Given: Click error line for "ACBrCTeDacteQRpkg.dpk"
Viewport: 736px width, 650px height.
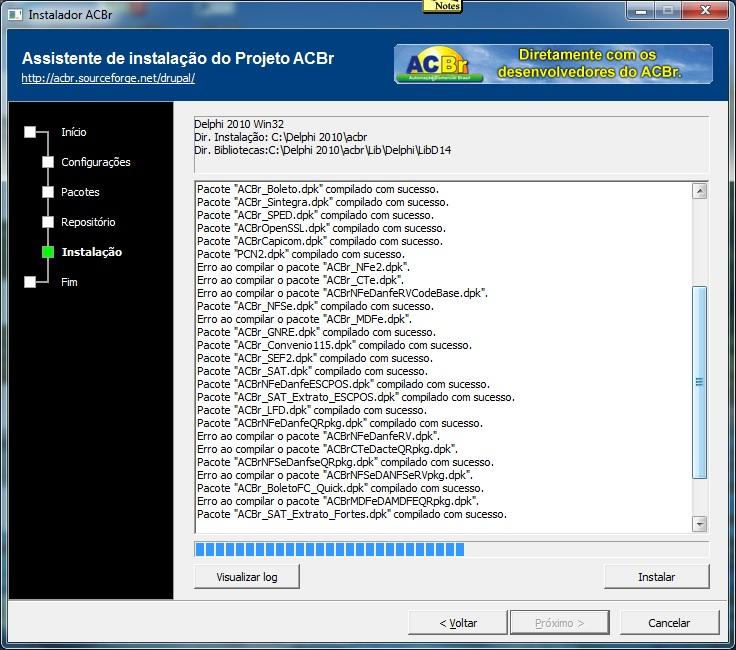Looking at the screenshot, I should [327, 449].
